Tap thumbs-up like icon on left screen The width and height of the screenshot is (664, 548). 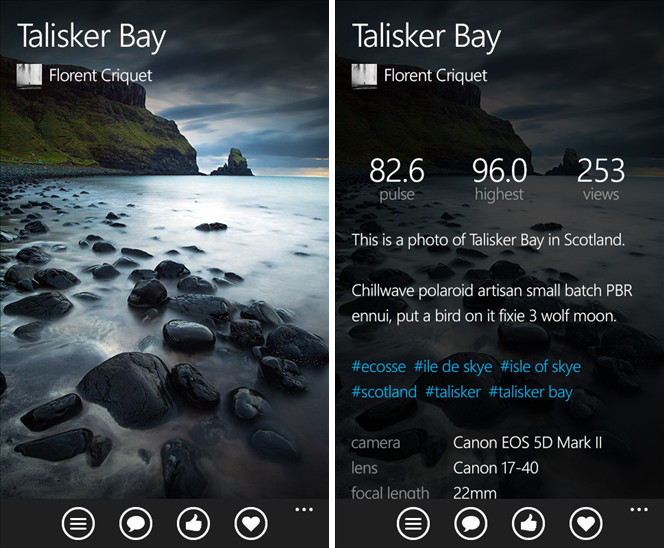193,524
